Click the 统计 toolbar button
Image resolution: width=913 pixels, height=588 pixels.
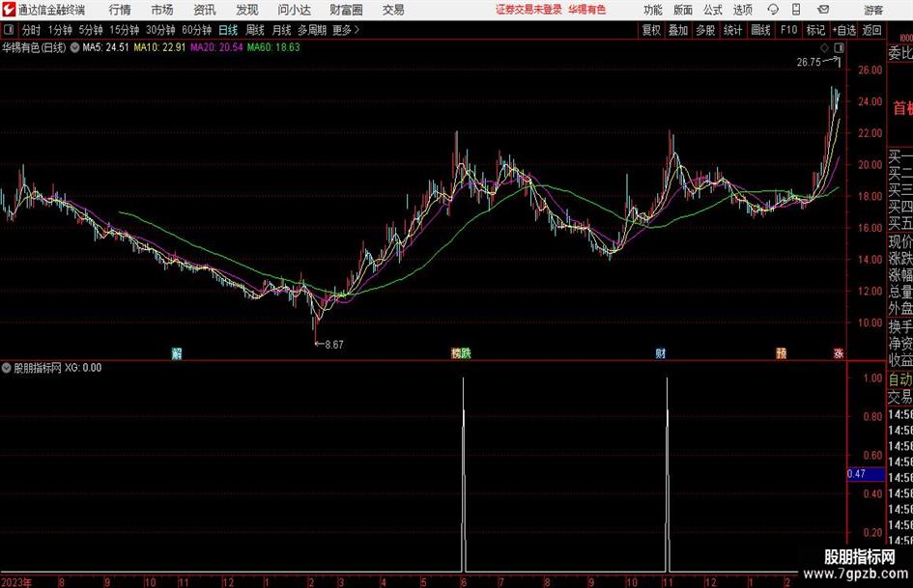[x=732, y=30]
